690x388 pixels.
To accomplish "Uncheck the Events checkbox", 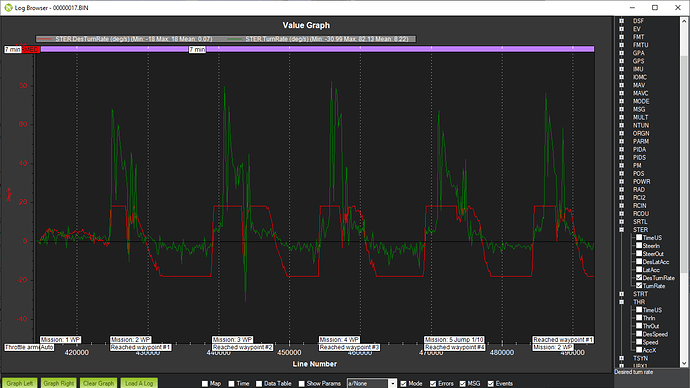I will [x=491, y=384].
